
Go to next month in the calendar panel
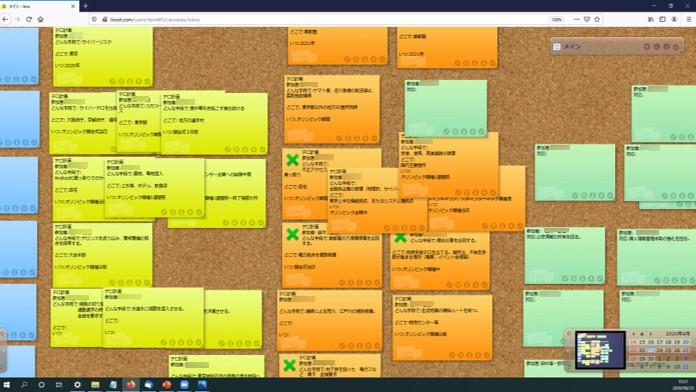tap(651, 334)
